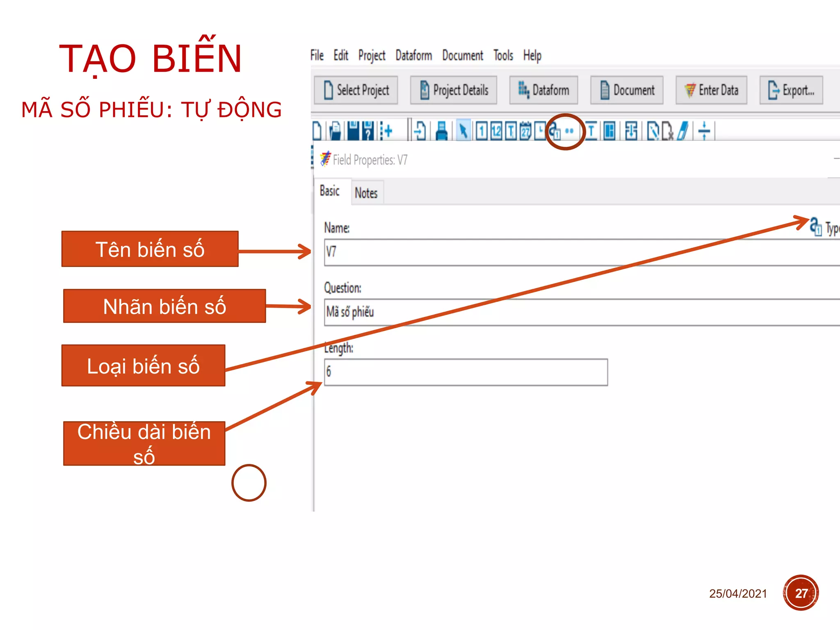Click the Enter Data button
840x630 pixels.
click(x=711, y=90)
